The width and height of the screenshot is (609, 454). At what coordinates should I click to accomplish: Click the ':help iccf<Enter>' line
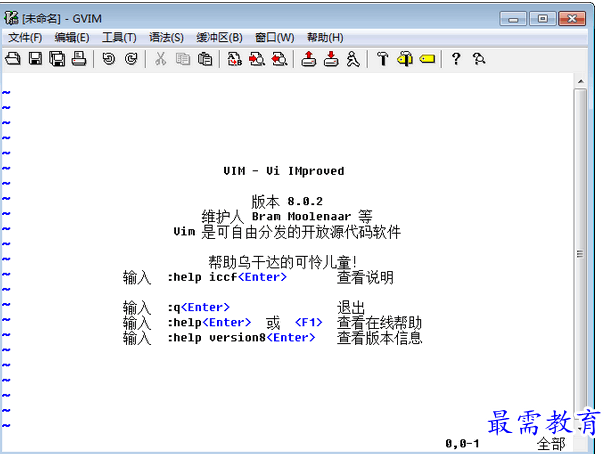(x=227, y=277)
